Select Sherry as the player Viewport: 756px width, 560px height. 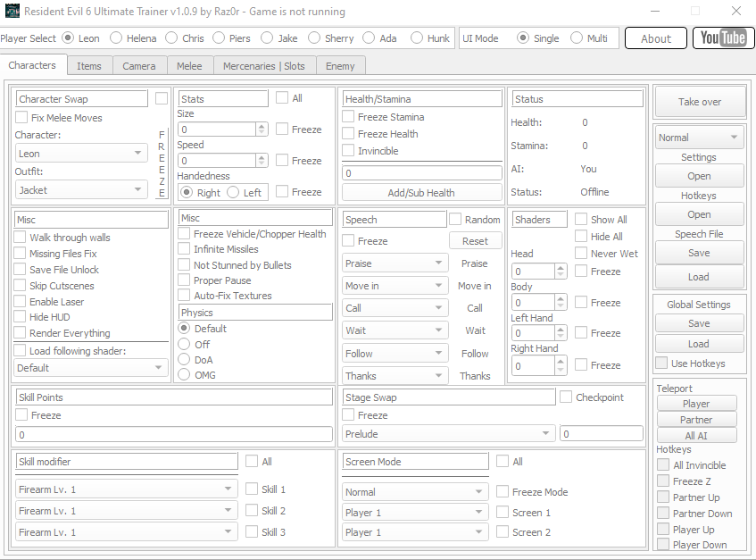coord(331,38)
